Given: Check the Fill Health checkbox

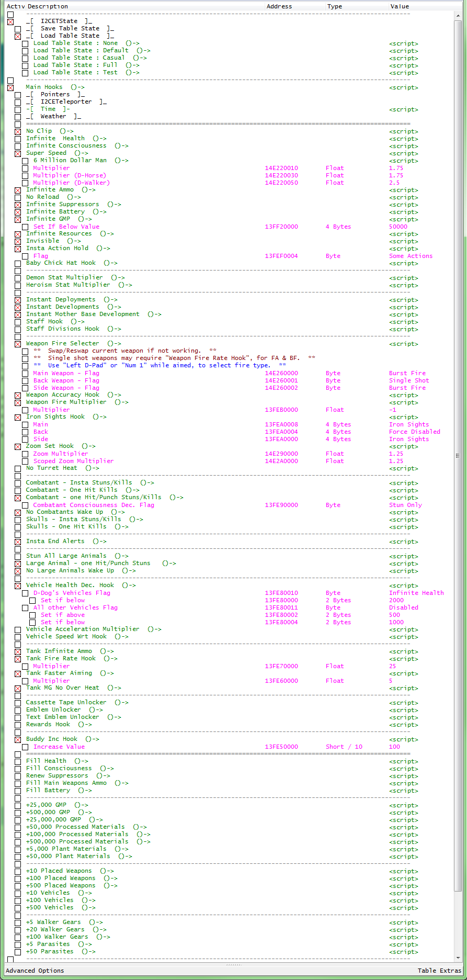Looking at the screenshot, I should click(18, 762).
